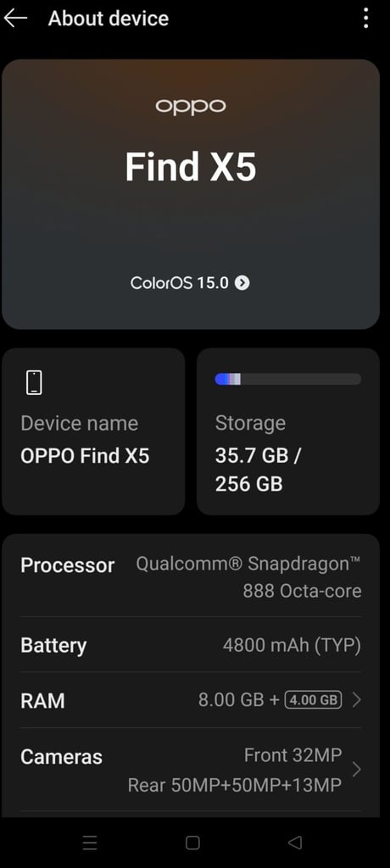Tap the back triangle navigation icon
The image size is (390, 868).
(x=295, y=843)
